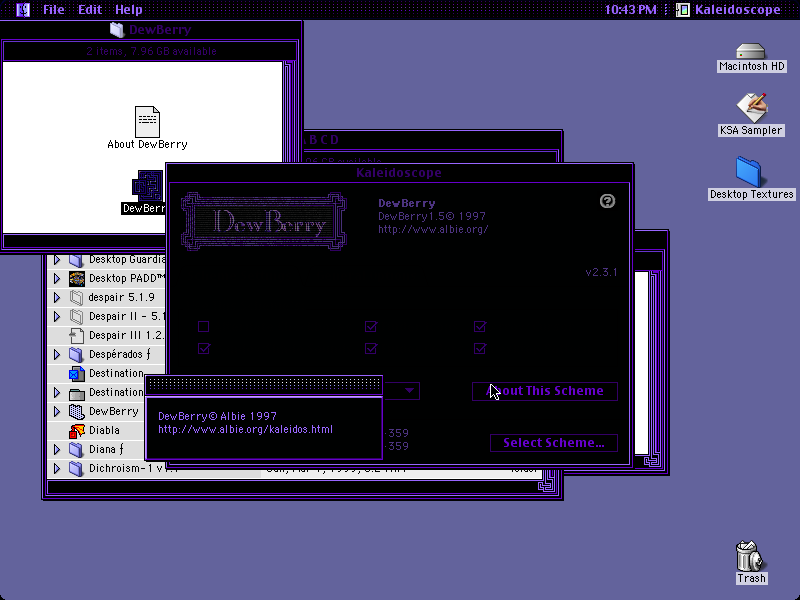800x600 pixels.
Task: Click the v2.3.1 version text
Action: coord(601,272)
